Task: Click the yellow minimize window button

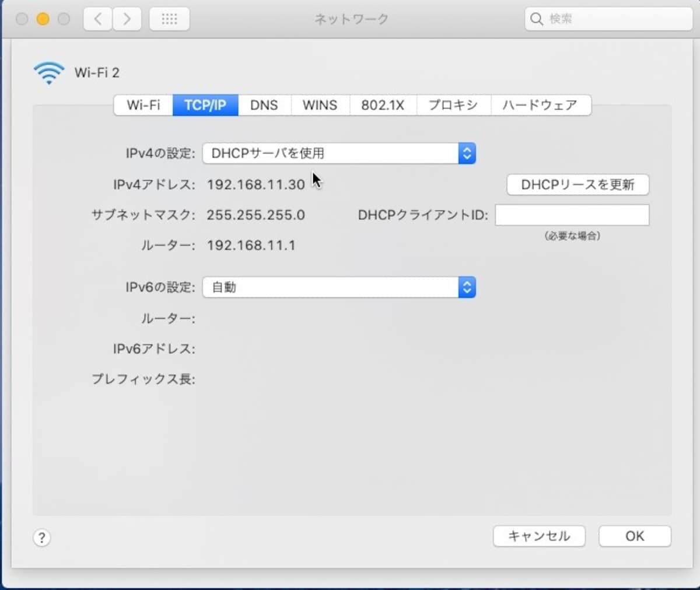Action: pos(43,19)
